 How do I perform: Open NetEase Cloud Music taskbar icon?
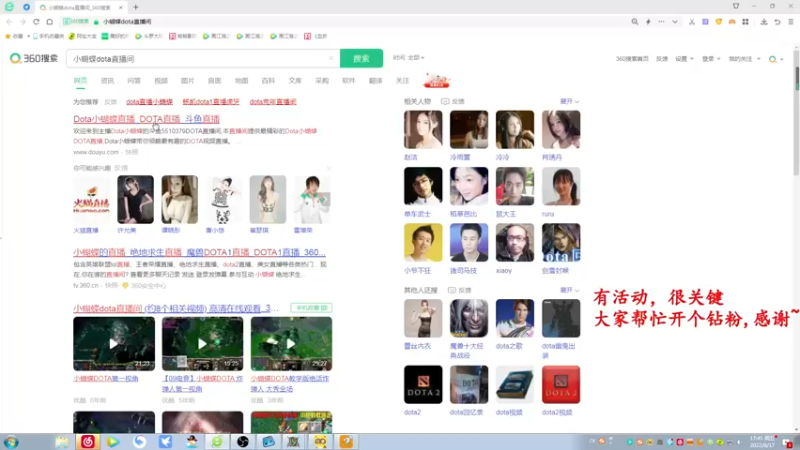point(87,442)
